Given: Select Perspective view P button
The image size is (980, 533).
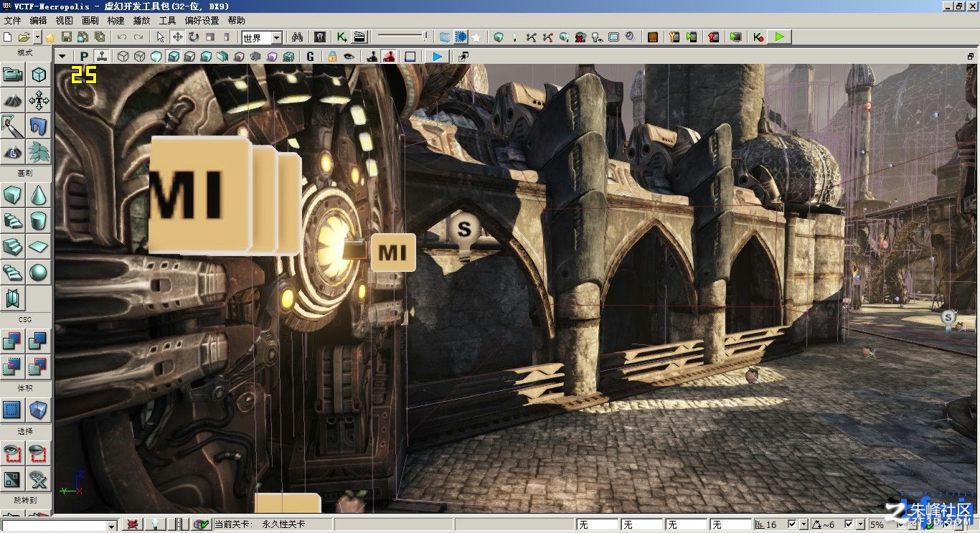Looking at the screenshot, I should tap(85, 56).
